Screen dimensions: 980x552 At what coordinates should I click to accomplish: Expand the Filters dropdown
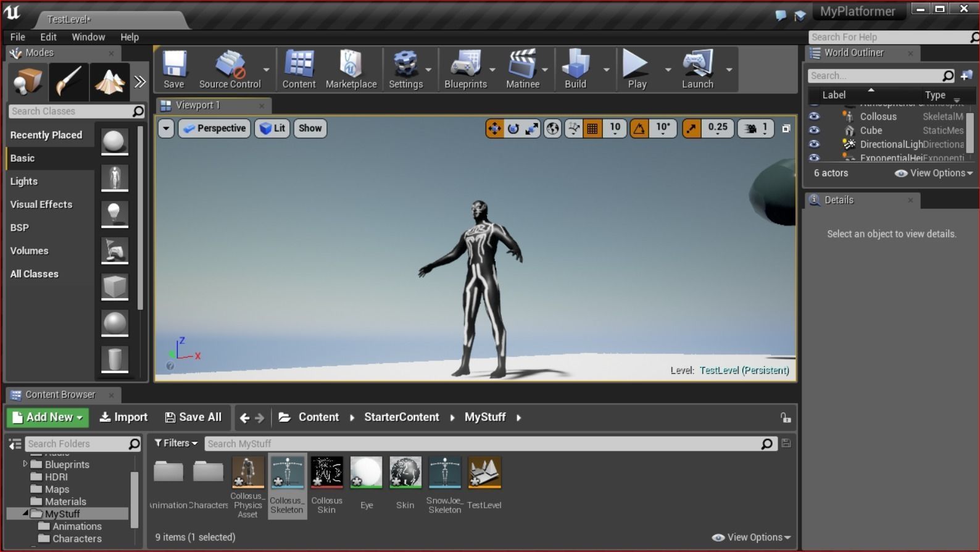pos(176,443)
